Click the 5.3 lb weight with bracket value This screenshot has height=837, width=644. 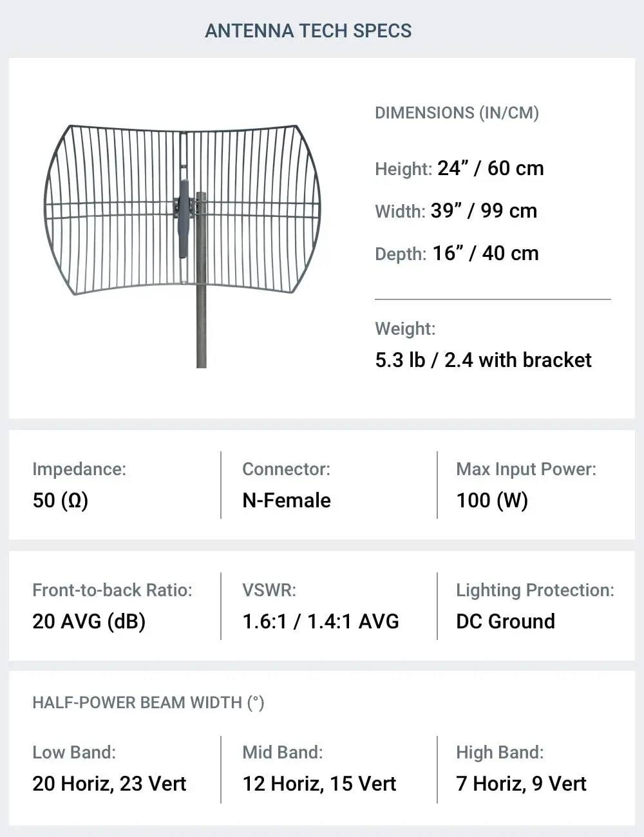click(483, 360)
